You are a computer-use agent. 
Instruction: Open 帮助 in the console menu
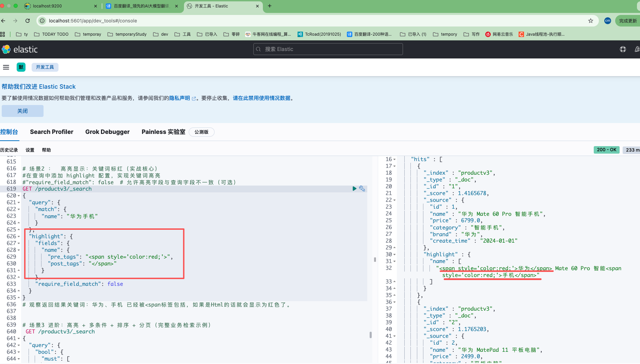(46, 150)
